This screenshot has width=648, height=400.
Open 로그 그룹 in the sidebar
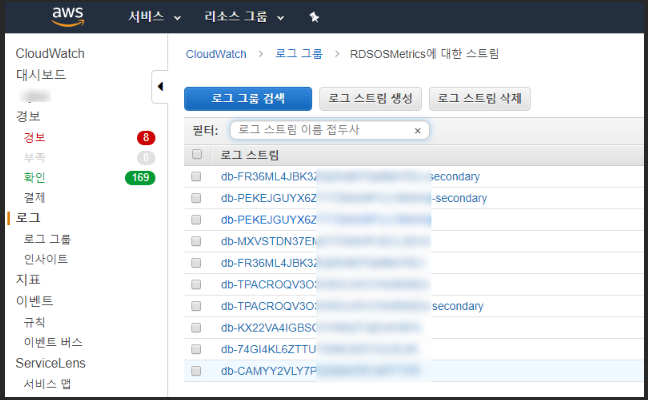pos(47,239)
